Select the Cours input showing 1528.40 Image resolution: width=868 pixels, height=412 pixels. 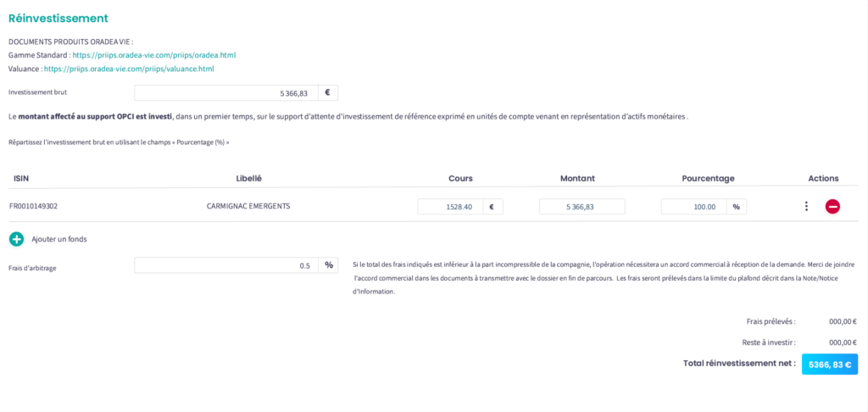coord(450,206)
